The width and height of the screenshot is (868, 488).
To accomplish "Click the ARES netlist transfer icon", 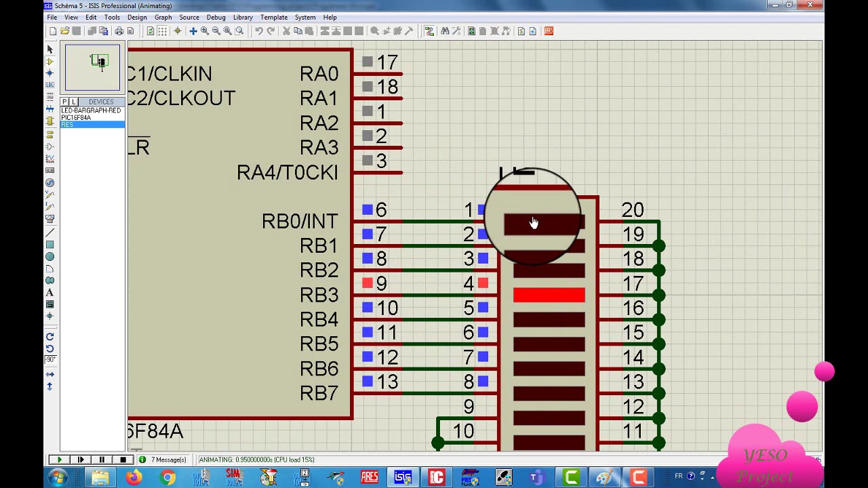I will [x=549, y=31].
